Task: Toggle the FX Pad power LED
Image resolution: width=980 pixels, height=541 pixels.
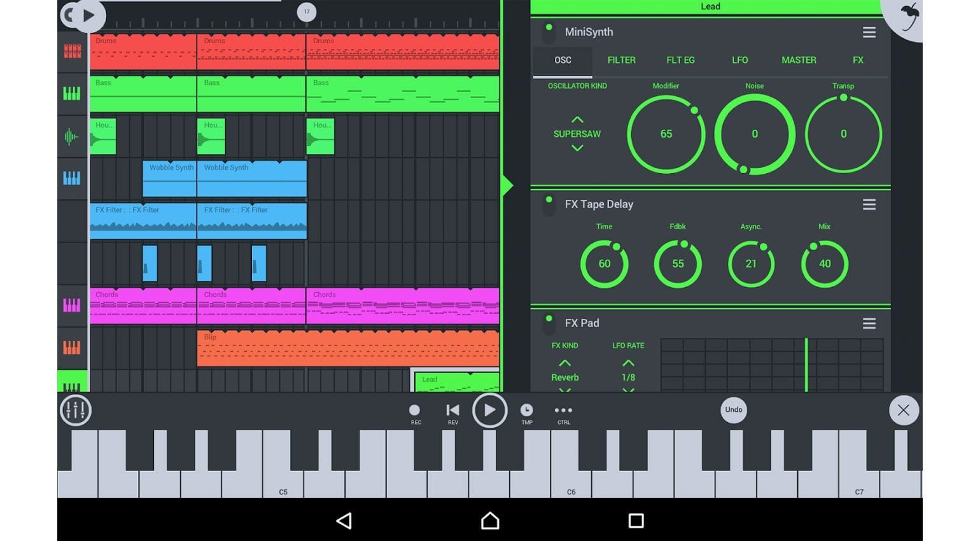Action: tap(549, 320)
